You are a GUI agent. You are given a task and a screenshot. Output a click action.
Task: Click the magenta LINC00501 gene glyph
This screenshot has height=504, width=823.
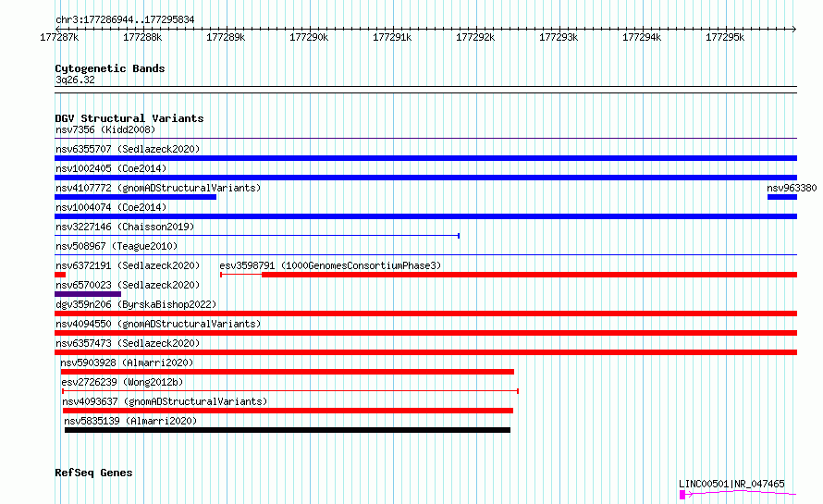738,494
